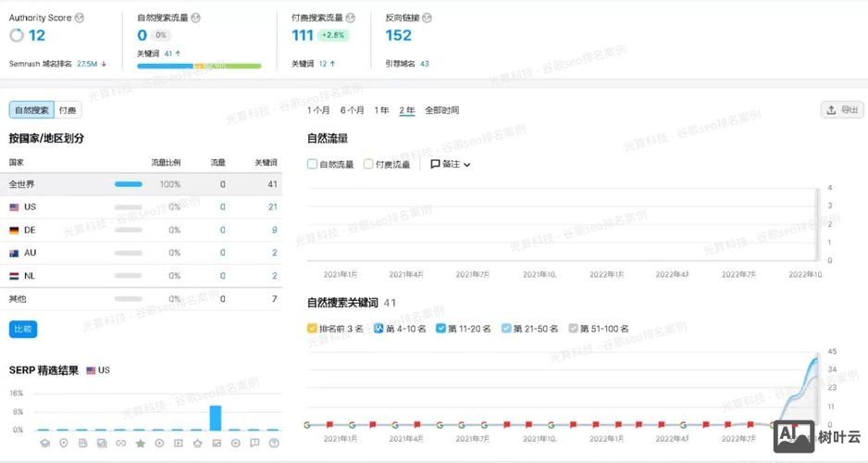Screen dimensions: 868x463
Task: Open the 付费搜索流量 111 value
Action: pos(303,35)
